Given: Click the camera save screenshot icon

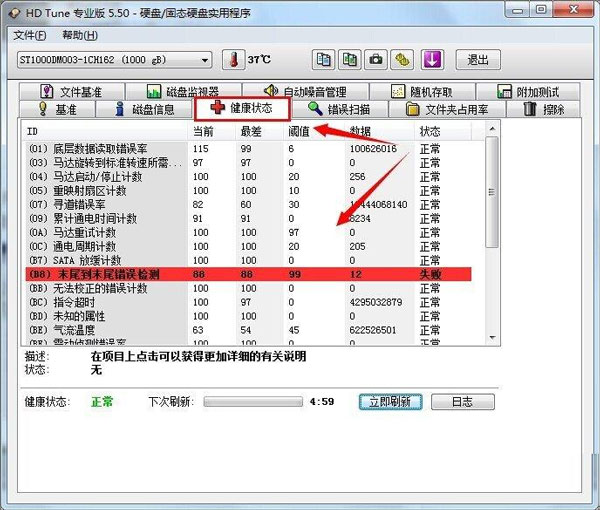Looking at the screenshot, I should pyautogui.click(x=376, y=60).
